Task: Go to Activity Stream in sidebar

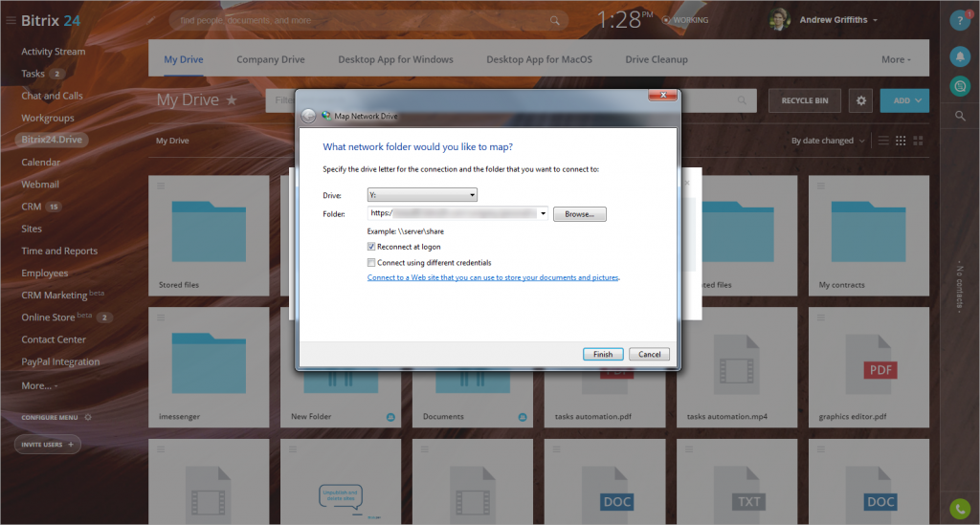Action: [54, 52]
